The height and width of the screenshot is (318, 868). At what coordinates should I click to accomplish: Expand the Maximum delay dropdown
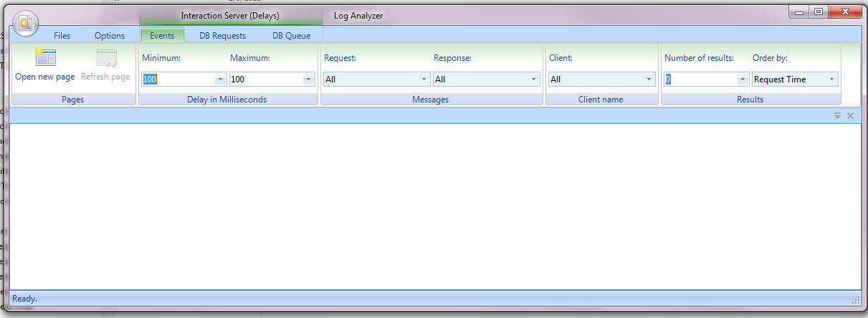click(x=308, y=79)
